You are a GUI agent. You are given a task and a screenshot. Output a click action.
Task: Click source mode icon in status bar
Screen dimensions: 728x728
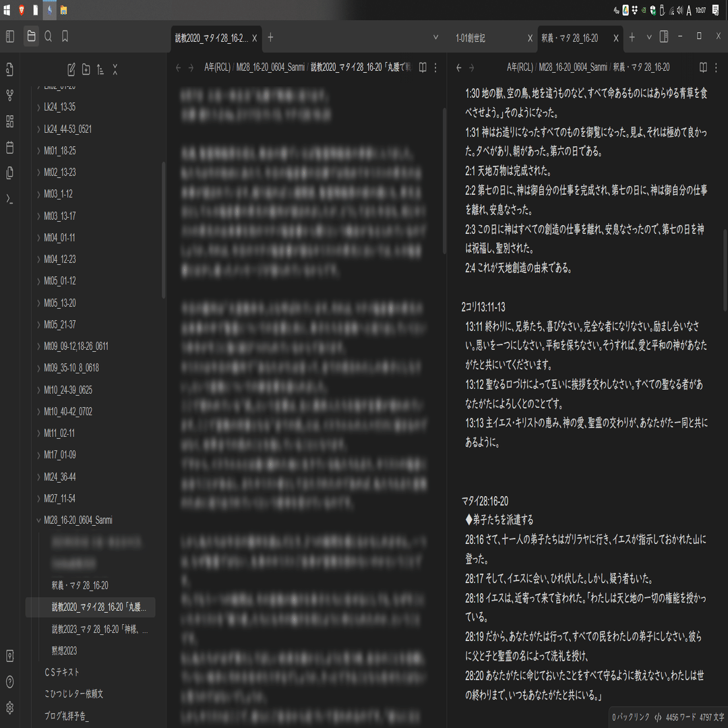[658, 717]
